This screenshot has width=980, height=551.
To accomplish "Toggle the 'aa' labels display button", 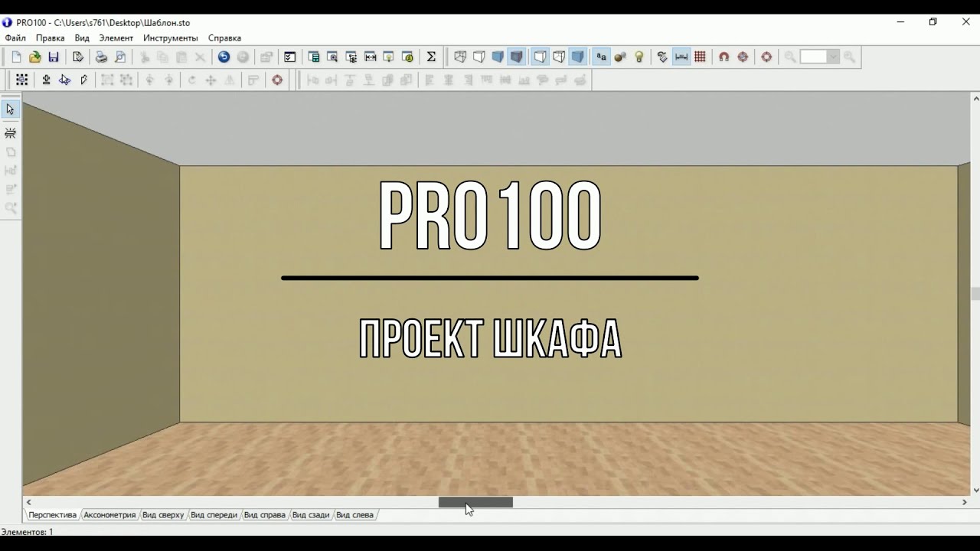I will [602, 57].
